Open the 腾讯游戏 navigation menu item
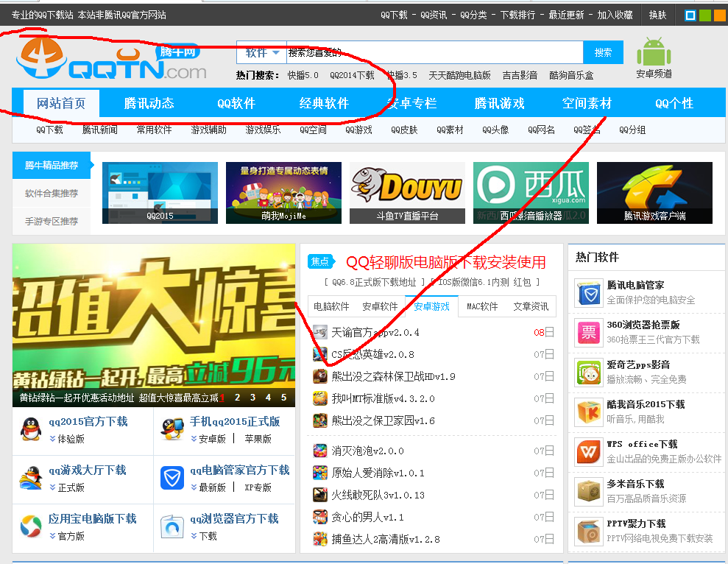The width and height of the screenshot is (728, 564). [x=499, y=103]
